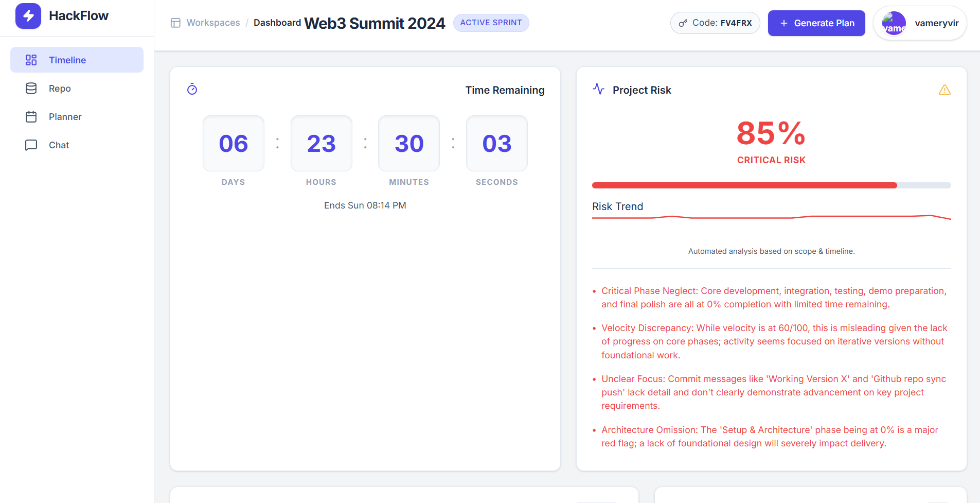This screenshot has width=980, height=503.
Task: Click the Timeline grid icon in sidebar
Action: pos(31,60)
